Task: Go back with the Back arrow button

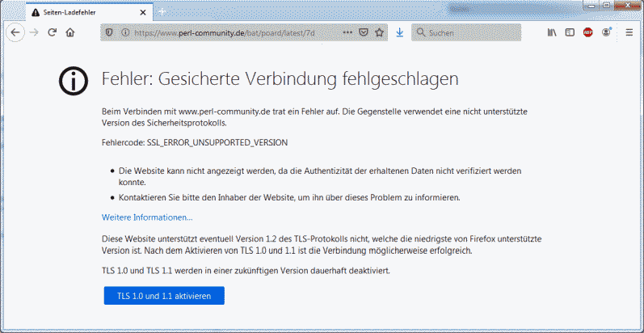Action: (15, 33)
